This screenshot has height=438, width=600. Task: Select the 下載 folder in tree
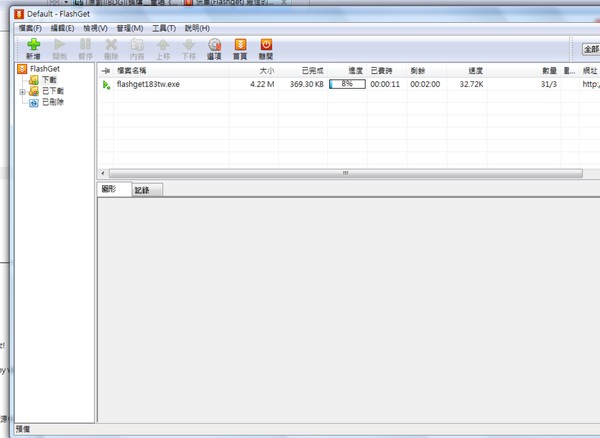click(x=49, y=80)
